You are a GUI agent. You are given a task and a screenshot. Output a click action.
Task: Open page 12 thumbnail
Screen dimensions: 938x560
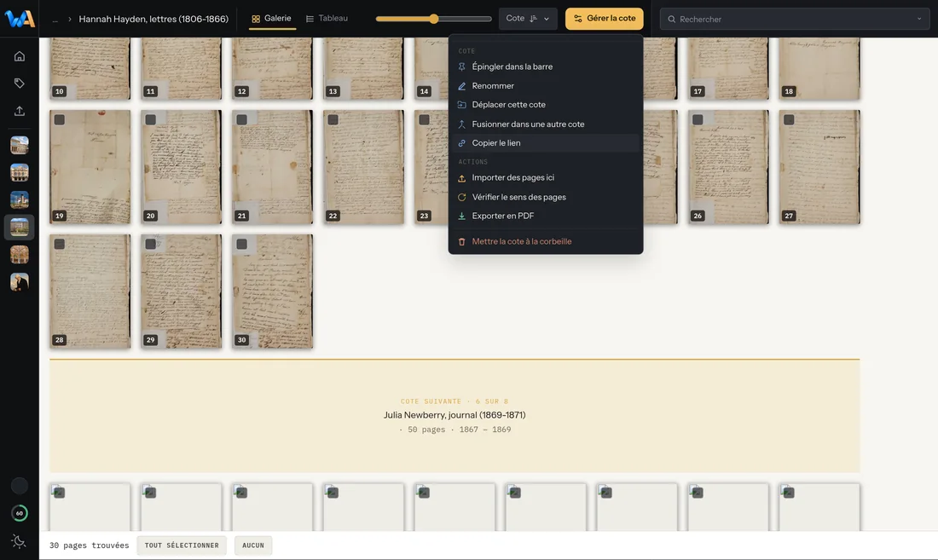click(272, 68)
